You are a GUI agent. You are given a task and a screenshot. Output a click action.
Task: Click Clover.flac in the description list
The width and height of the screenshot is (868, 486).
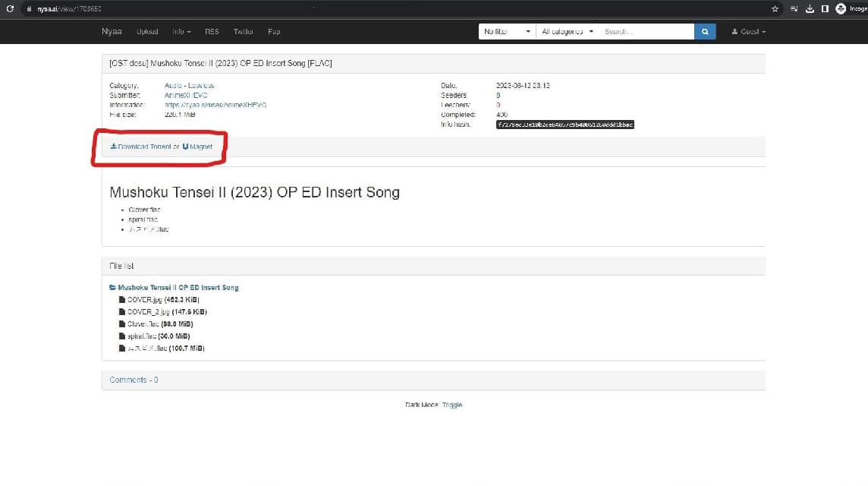click(x=144, y=210)
